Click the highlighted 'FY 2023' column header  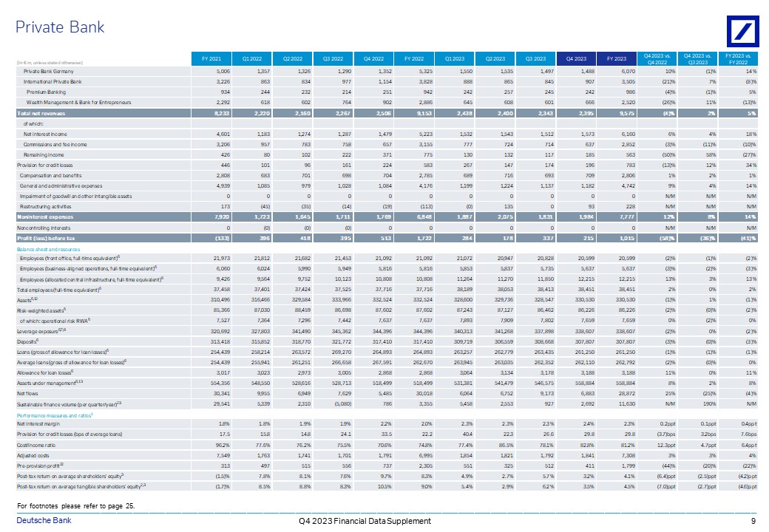[617, 59]
